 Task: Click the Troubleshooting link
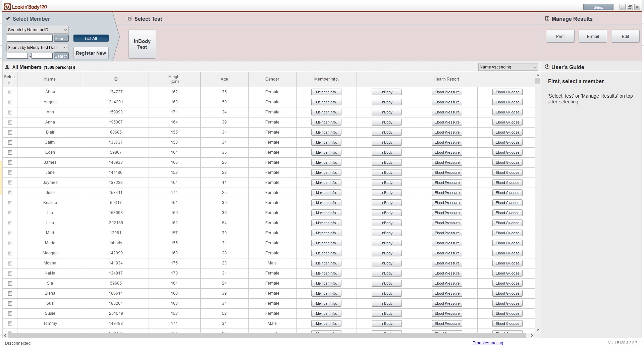(x=488, y=343)
